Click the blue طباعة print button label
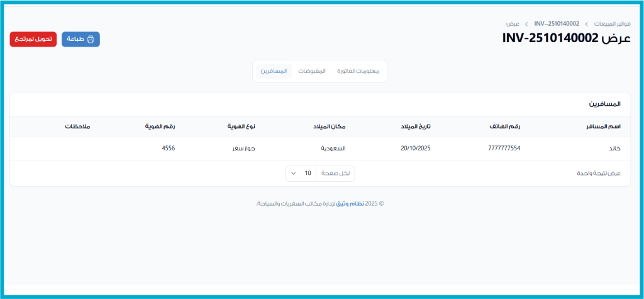The width and height of the screenshot is (644, 299). point(75,39)
